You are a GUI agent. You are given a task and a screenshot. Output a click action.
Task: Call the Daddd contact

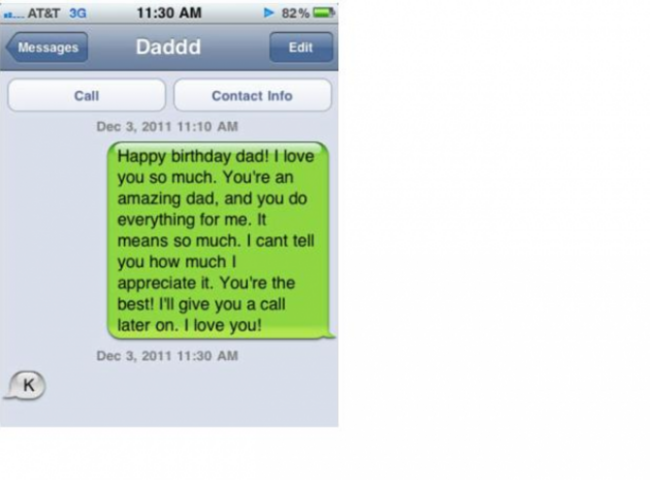click(87, 95)
